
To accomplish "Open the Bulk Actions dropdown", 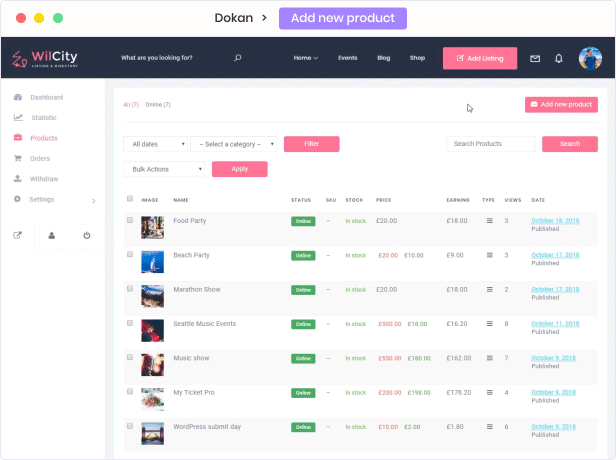I will pyautogui.click(x=164, y=169).
